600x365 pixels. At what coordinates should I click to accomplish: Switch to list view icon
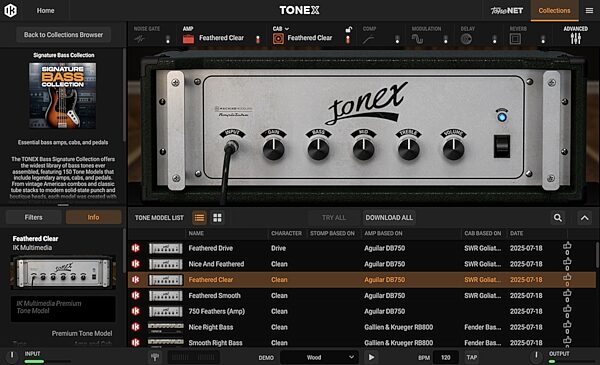click(x=199, y=218)
